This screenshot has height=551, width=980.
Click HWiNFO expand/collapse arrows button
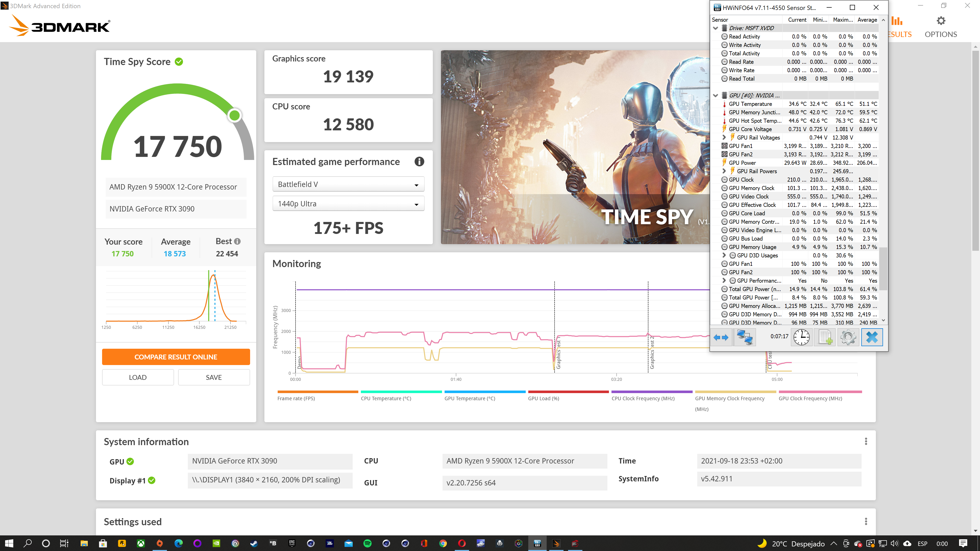click(x=721, y=337)
